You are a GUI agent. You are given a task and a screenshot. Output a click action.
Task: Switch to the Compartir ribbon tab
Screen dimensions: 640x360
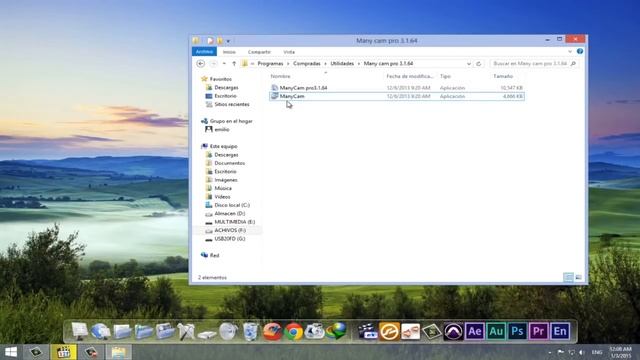click(259, 52)
